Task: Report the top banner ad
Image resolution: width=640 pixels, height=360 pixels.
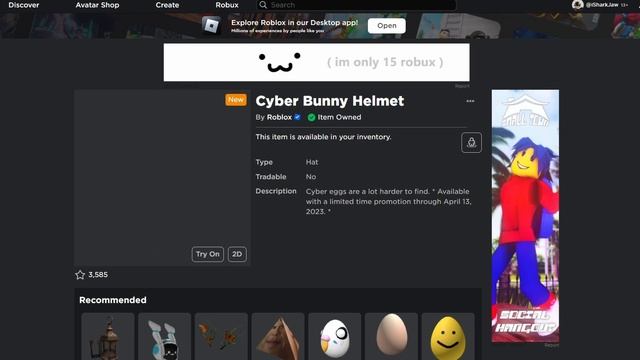Action: point(462,86)
